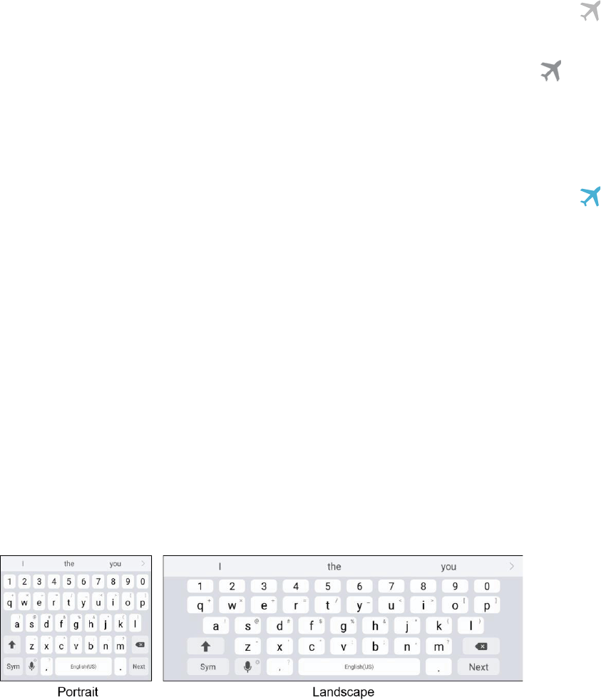Tap the dark gray airplane icon

[550, 71]
